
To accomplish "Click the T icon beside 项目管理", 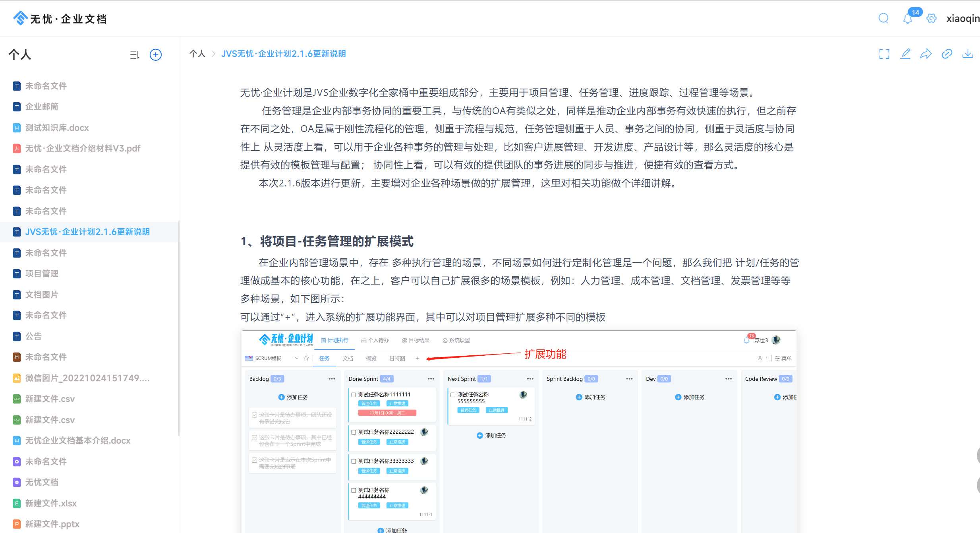I will 17,273.
